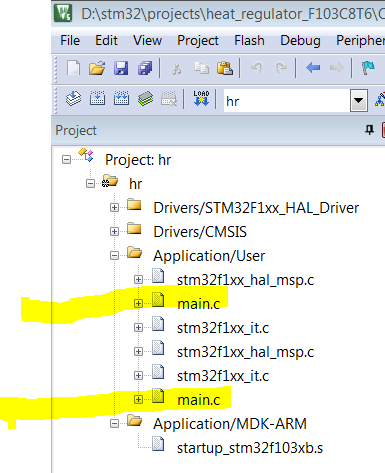Navigate backwards with the blue left arrow
Image resolution: width=385 pixels, height=473 pixels.
[313, 68]
